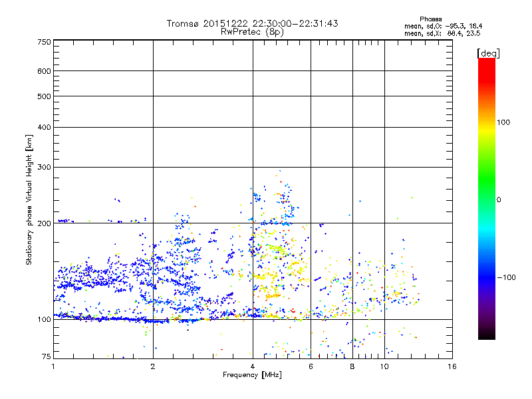Viewport: 532px width, 399px height.
Task: Click the 16 tick on the frequency axis
Action: (x=452, y=366)
